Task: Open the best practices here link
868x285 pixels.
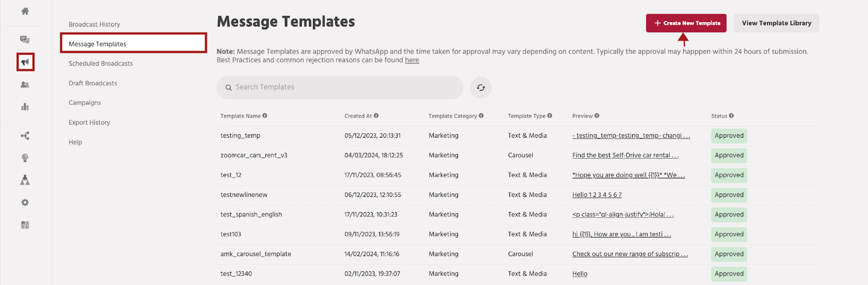Action: tap(412, 60)
